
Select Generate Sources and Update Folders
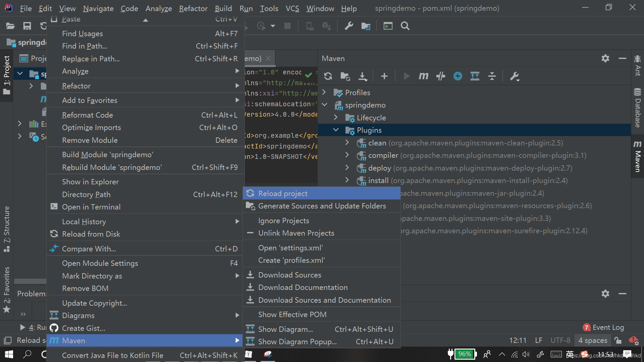coord(322,206)
